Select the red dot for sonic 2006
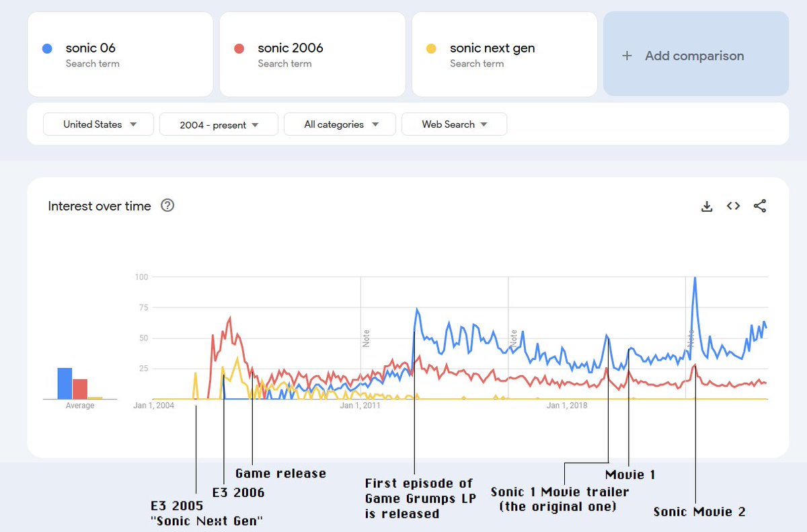 coord(239,48)
